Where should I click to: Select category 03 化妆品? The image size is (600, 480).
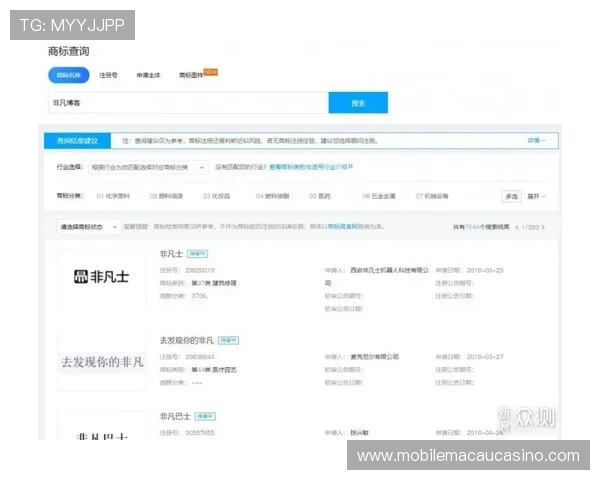(x=217, y=196)
